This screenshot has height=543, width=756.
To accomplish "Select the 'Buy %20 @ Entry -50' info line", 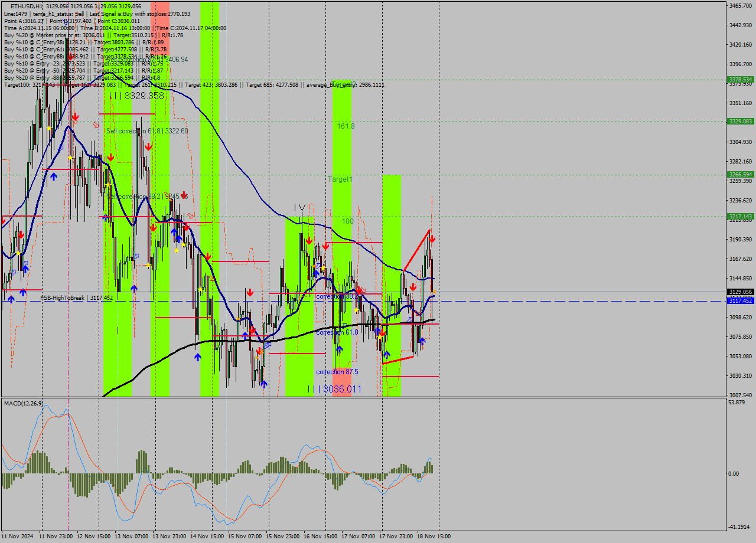I will point(84,70).
